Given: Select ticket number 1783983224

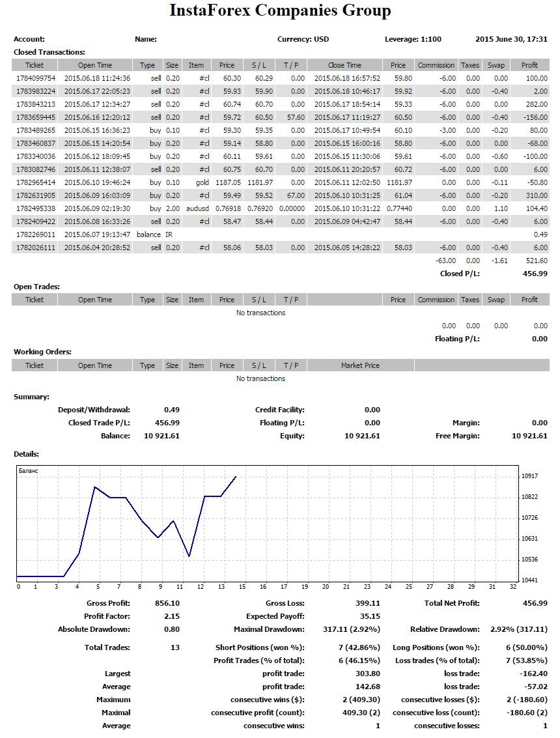Looking at the screenshot, I should click(36, 91).
